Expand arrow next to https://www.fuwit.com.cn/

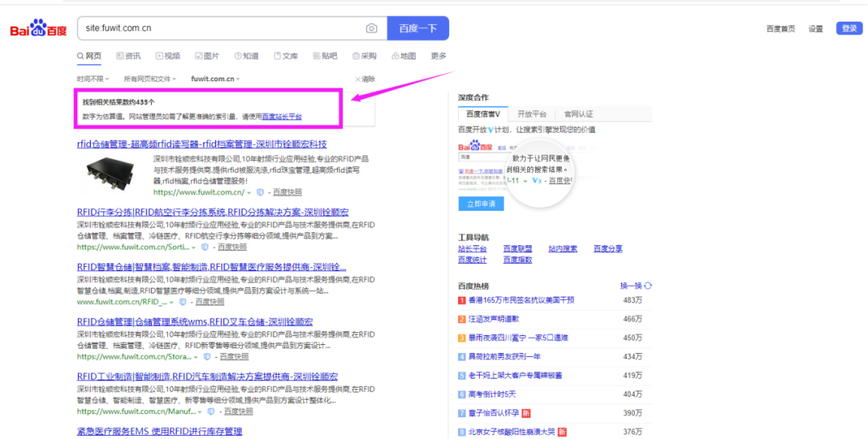(249, 193)
